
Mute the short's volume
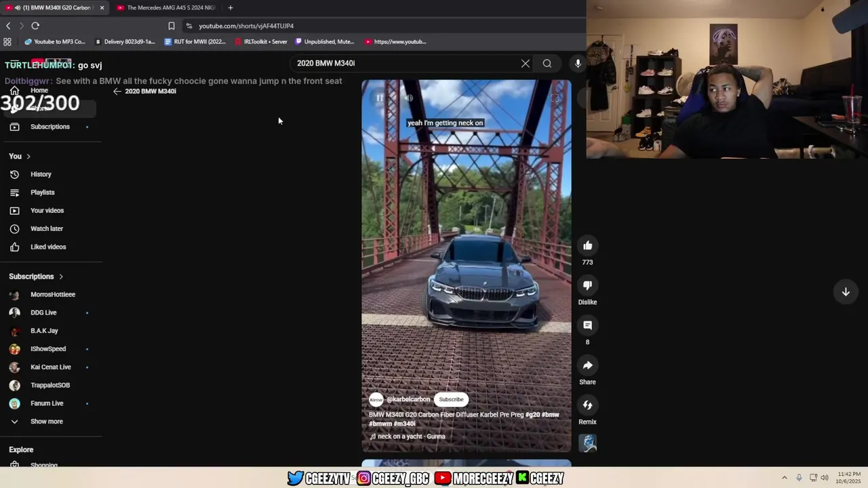[x=409, y=98]
